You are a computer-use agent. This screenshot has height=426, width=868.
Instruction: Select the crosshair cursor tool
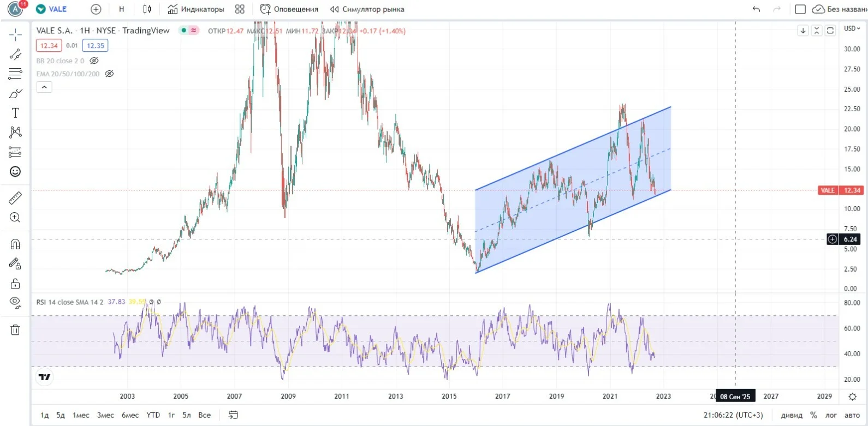point(15,34)
